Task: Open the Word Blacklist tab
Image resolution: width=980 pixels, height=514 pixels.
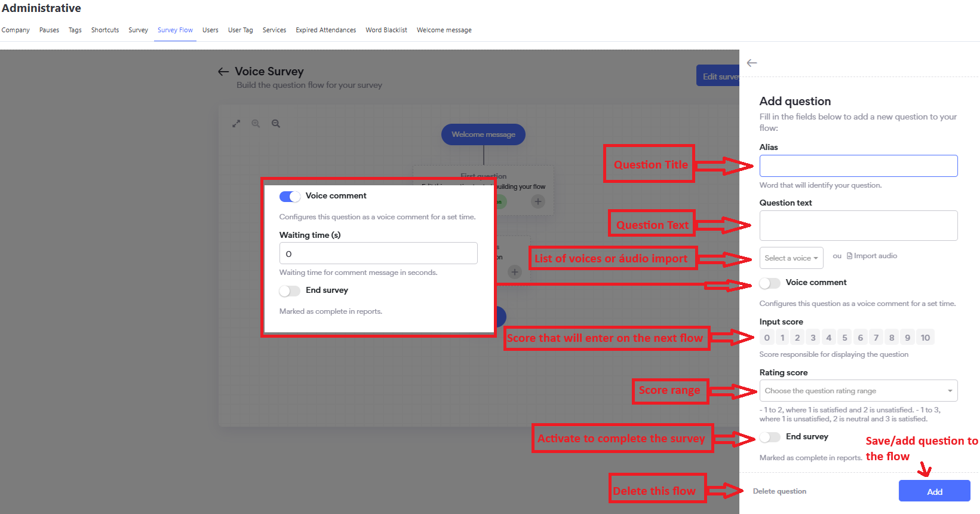Action: pyautogui.click(x=386, y=30)
